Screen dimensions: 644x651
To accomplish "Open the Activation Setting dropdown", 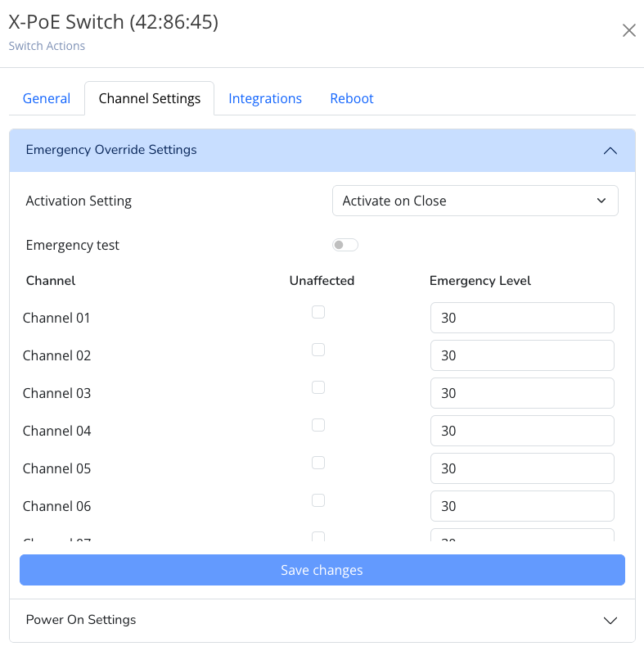I will 475,201.
